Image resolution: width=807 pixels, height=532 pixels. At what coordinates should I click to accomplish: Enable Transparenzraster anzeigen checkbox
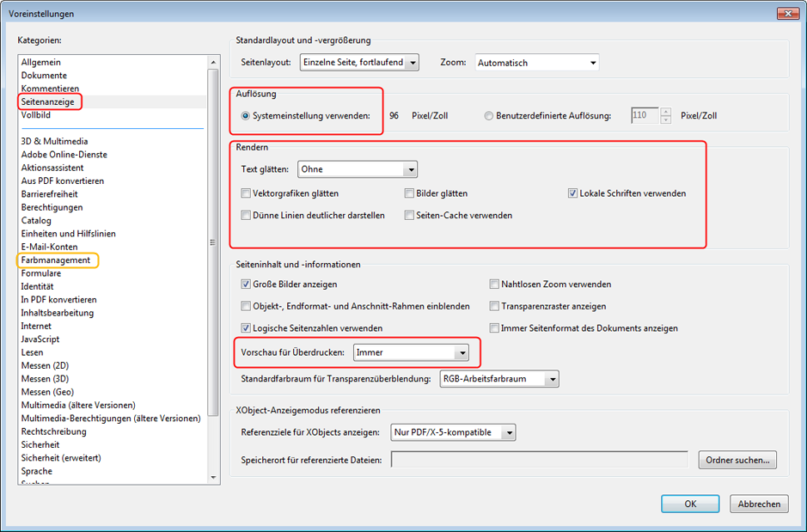coord(494,306)
